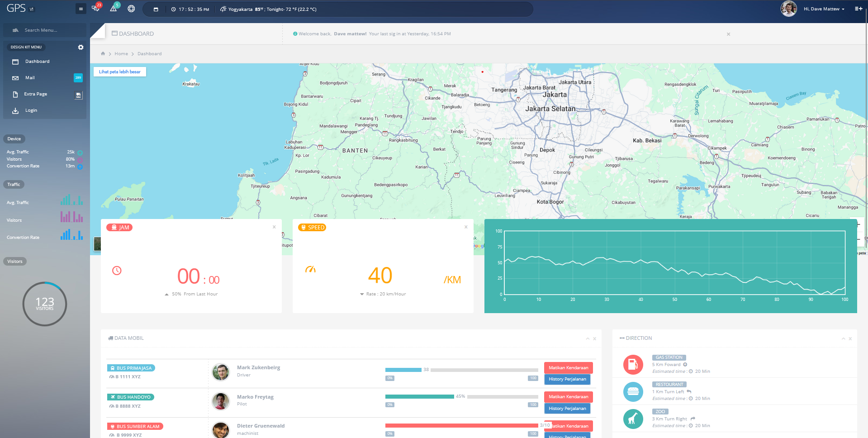Collapse the Data Mobil panel
The width and height of the screenshot is (868, 438).
[588, 338]
